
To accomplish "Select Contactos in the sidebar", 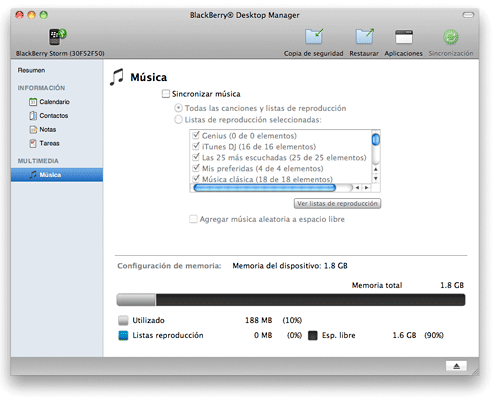I will 54,116.
